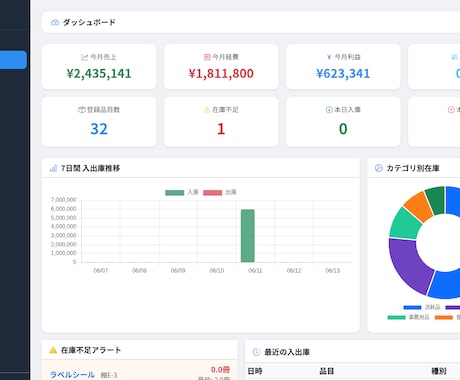Click the 06/07 date label on chart axis
Image resolution: width=460 pixels, height=380 pixels.
point(101,271)
